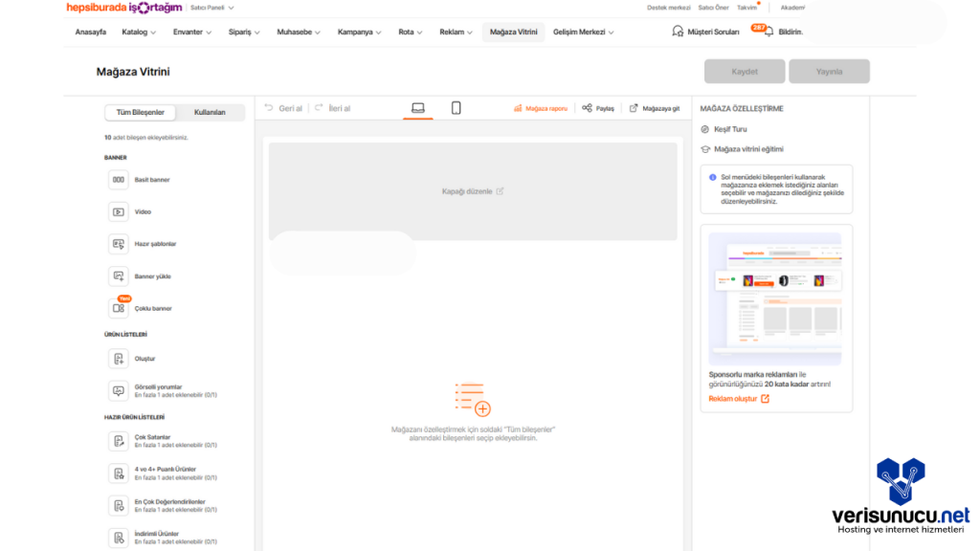980x551 pixels.
Task: Expand the Muhasebe menu
Action: click(x=299, y=32)
